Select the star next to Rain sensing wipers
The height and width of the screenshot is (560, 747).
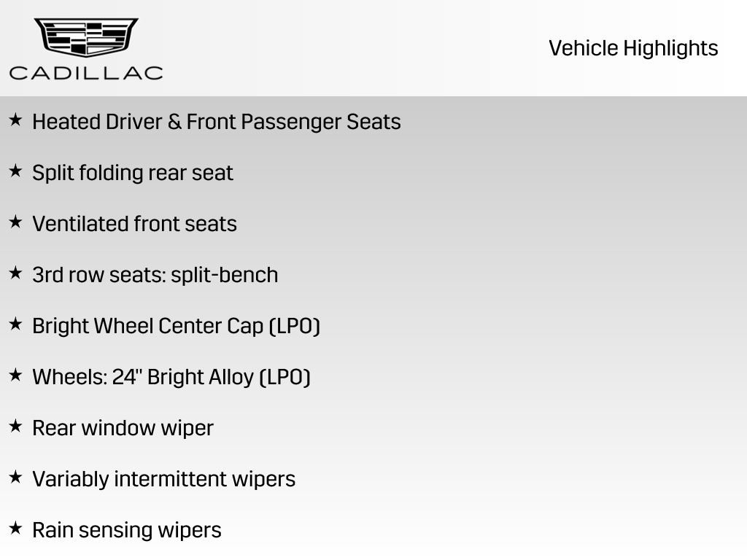(15, 529)
